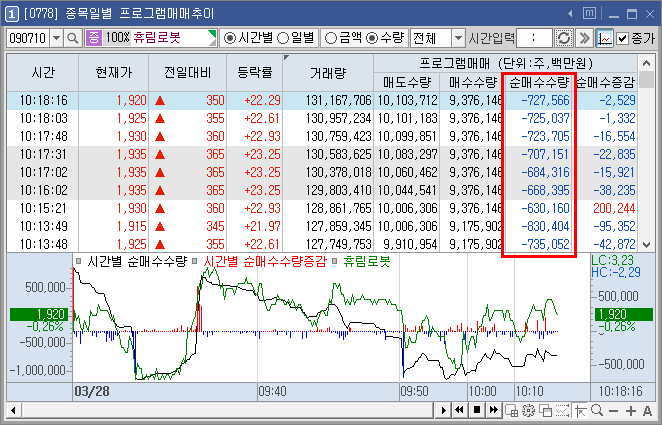Click the chart minus zoom-out icon
This screenshot has height=425, width=662.
coord(614,411)
